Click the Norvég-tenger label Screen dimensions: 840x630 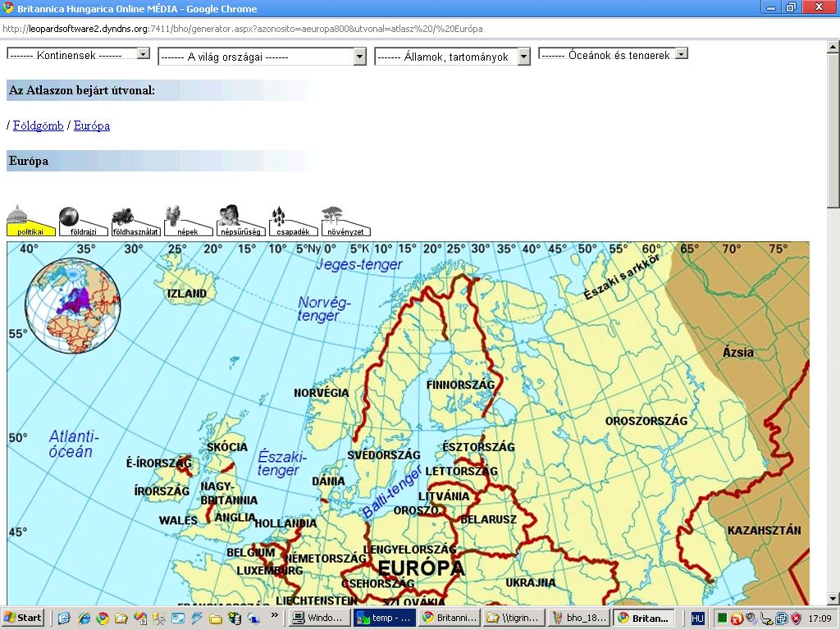coord(323,309)
